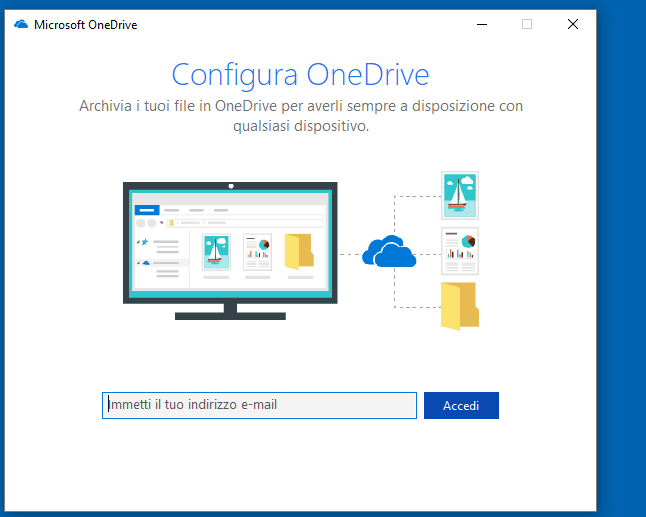Click the OneDrive cloud icon in title bar
646x517 pixels.
point(21,24)
